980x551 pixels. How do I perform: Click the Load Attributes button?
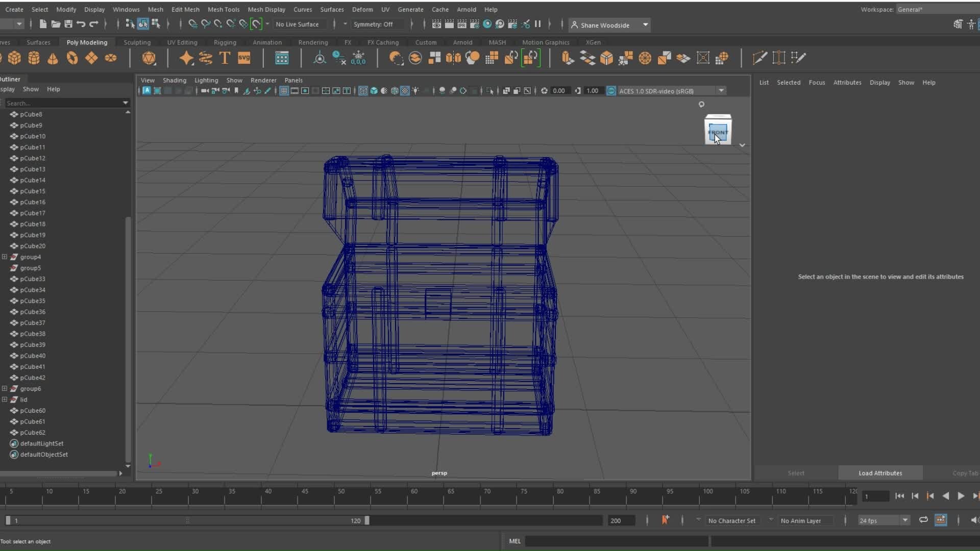tap(880, 473)
